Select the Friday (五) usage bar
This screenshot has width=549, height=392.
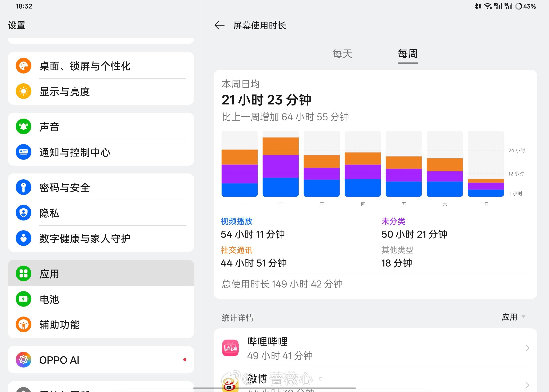pyautogui.click(x=404, y=176)
